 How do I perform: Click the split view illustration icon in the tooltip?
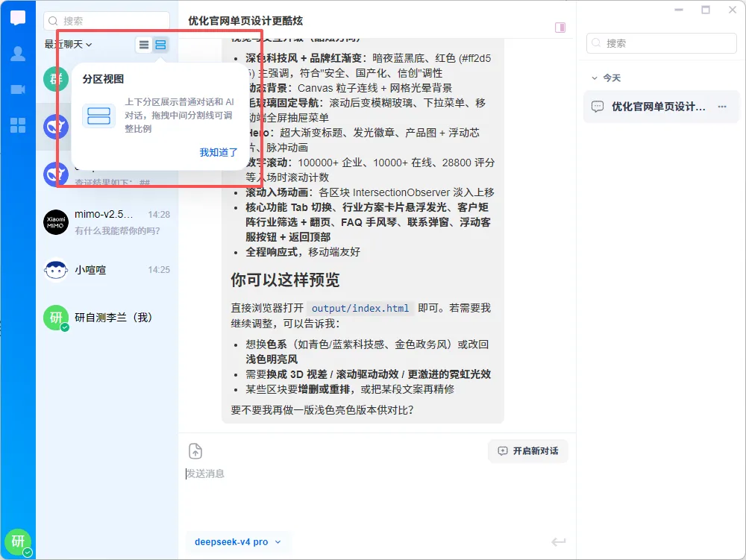pyautogui.click(x=99, y=116)
